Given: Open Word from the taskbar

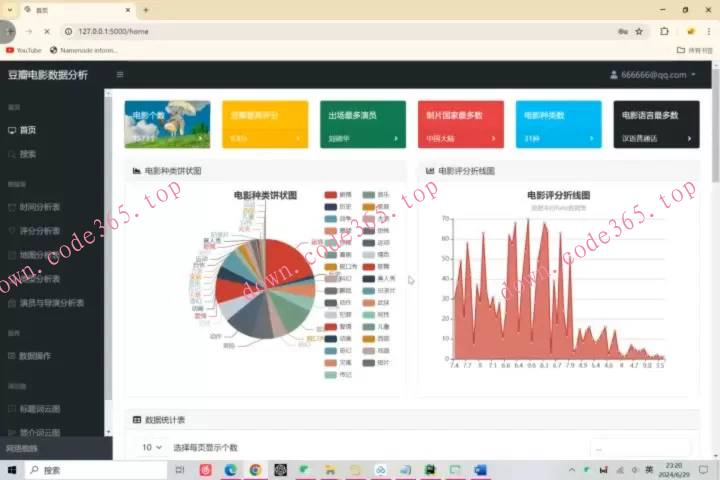Looking at the screenshot, I should point(480,470).
